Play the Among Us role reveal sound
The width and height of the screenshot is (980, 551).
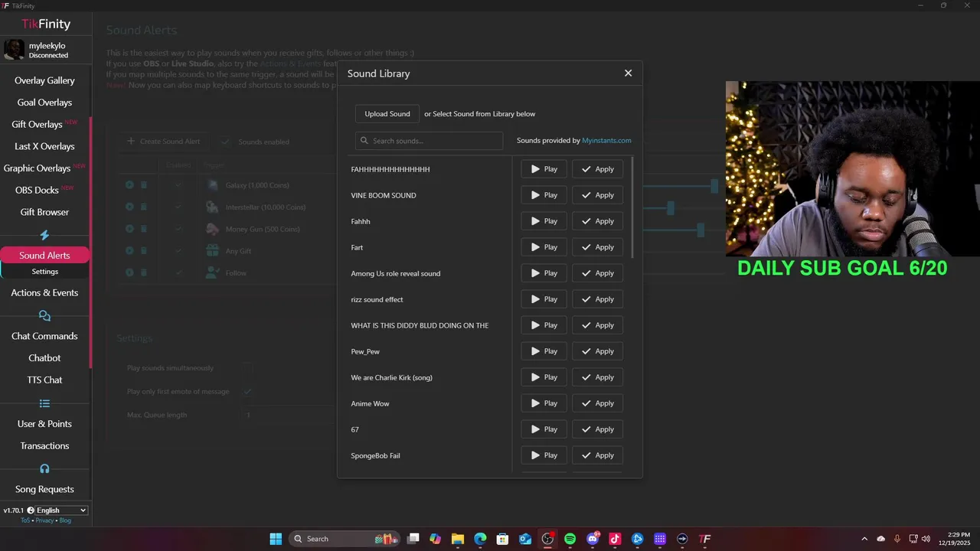pos(544,273)
